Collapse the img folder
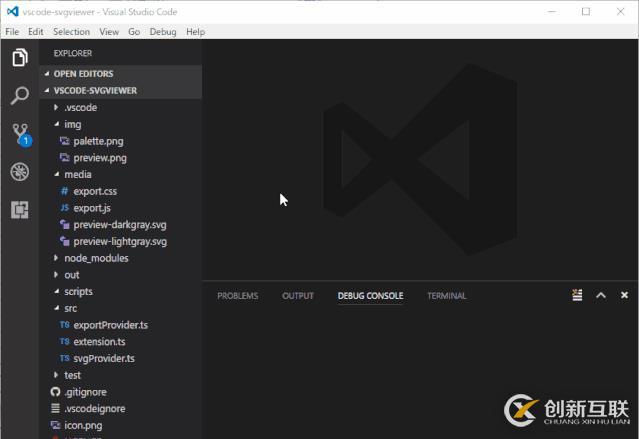Viewport: 639px width, 439px height. point(57,124)
